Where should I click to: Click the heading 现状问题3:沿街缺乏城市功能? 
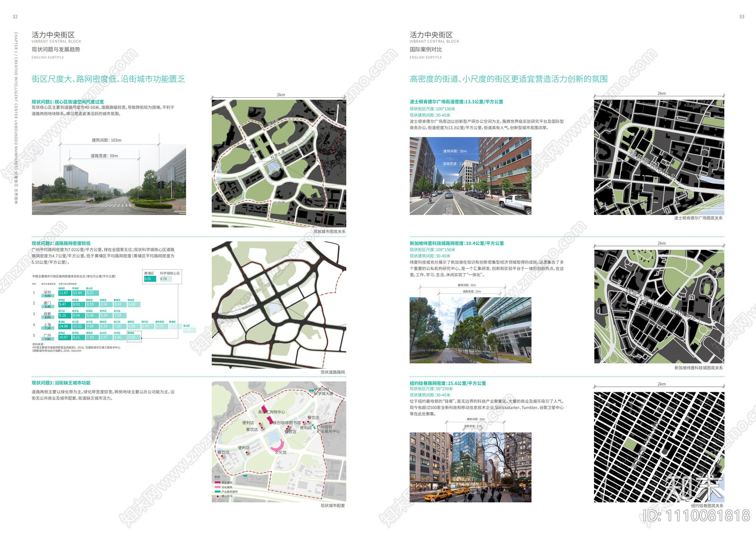point(61,383)
